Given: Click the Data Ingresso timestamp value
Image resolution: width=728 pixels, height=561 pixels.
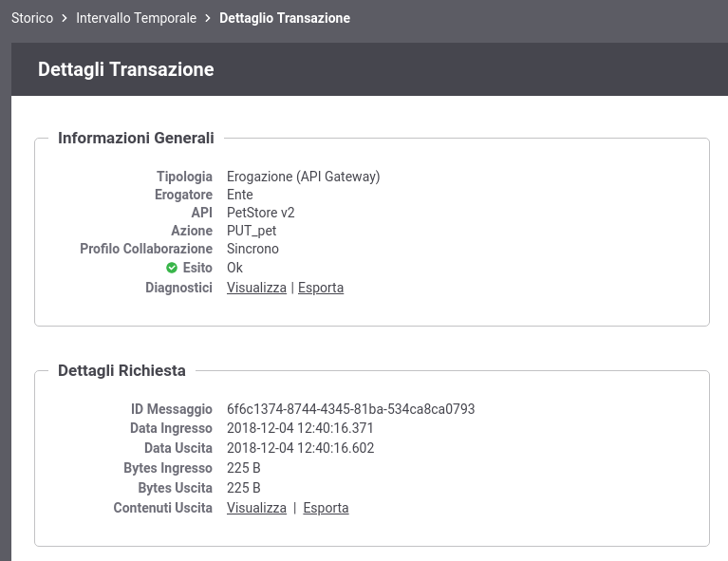Looking at the screenshot, I should pyautogui.click(x=300, y=428).
